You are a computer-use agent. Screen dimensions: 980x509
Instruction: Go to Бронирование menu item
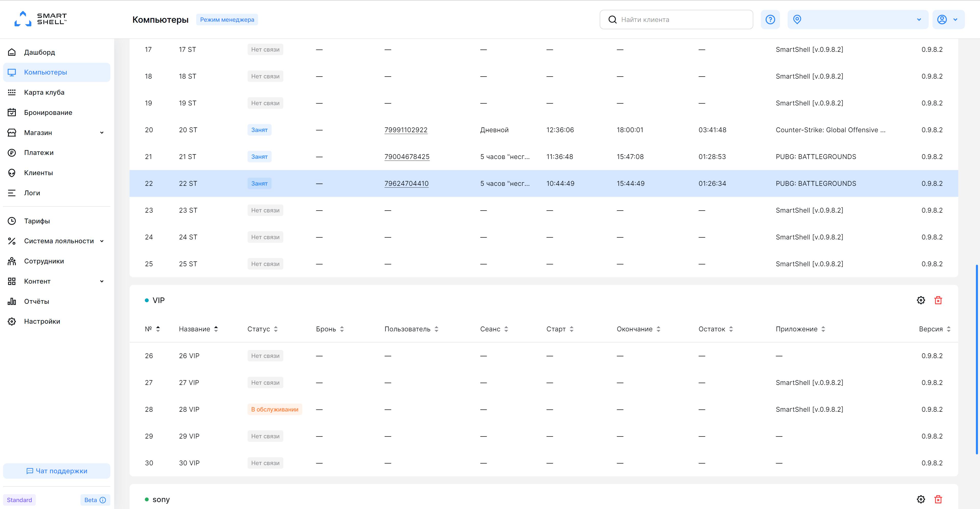[x=48, y=113]
